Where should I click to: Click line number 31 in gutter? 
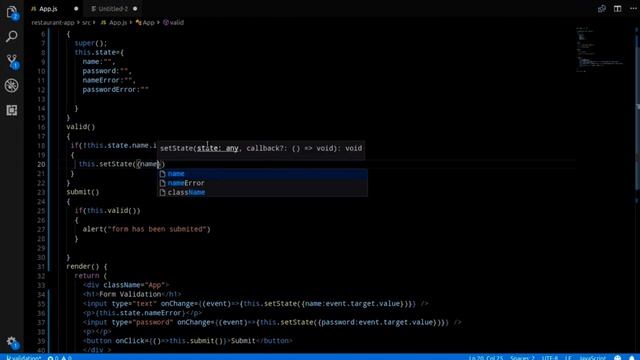[x=41, y=267]
